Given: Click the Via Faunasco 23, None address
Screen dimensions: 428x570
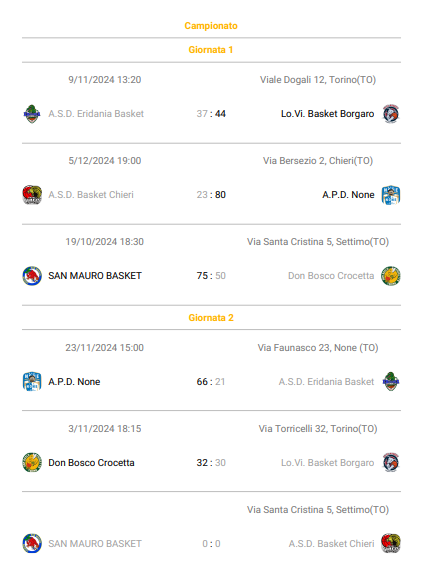Looking at the screenshot, I should [318, 348].
